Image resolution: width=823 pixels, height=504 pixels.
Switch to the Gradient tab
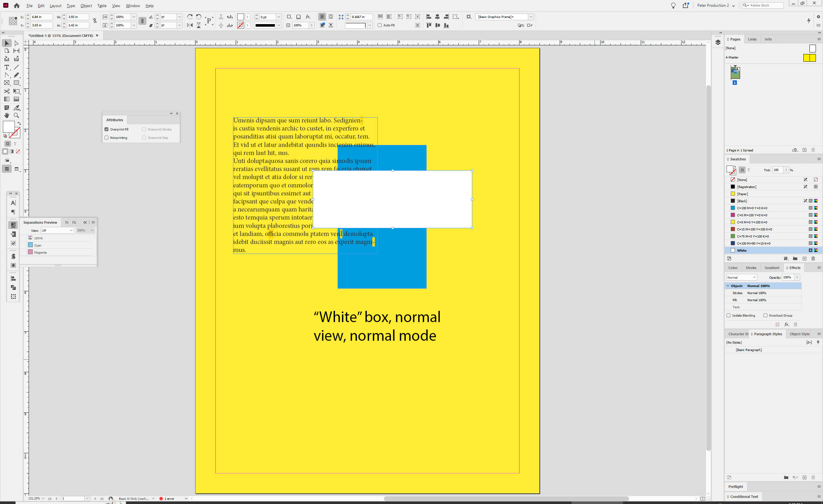[772, 267]
